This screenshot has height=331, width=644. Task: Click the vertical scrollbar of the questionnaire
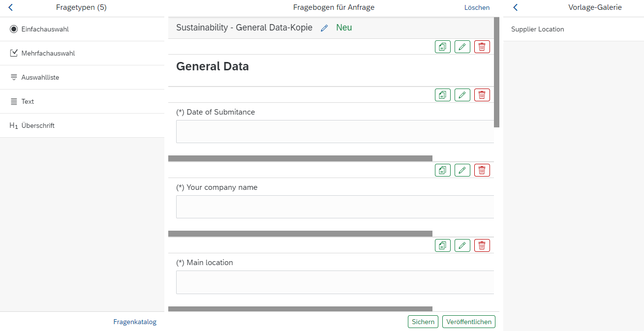point(496,73)
